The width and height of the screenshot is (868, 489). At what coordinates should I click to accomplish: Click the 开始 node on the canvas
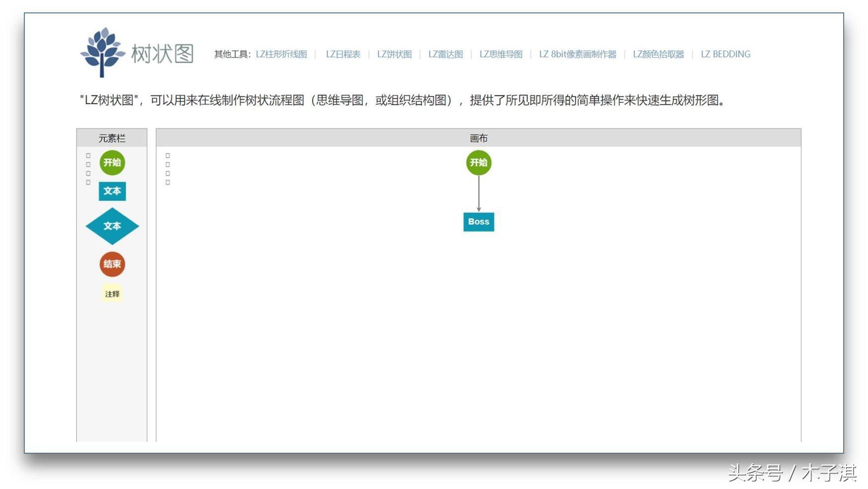click(479, 163)
